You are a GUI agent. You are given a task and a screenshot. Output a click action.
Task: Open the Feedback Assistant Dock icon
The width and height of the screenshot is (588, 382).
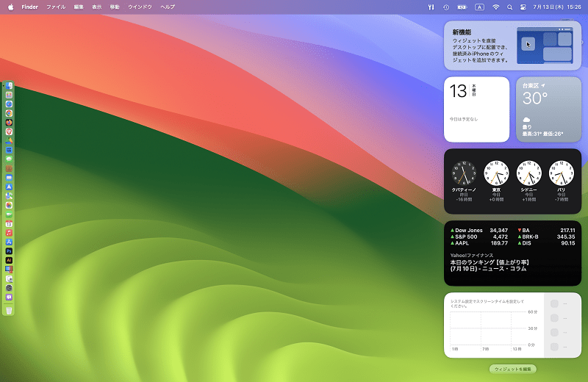pyautogui.click(x=9, y=297)
